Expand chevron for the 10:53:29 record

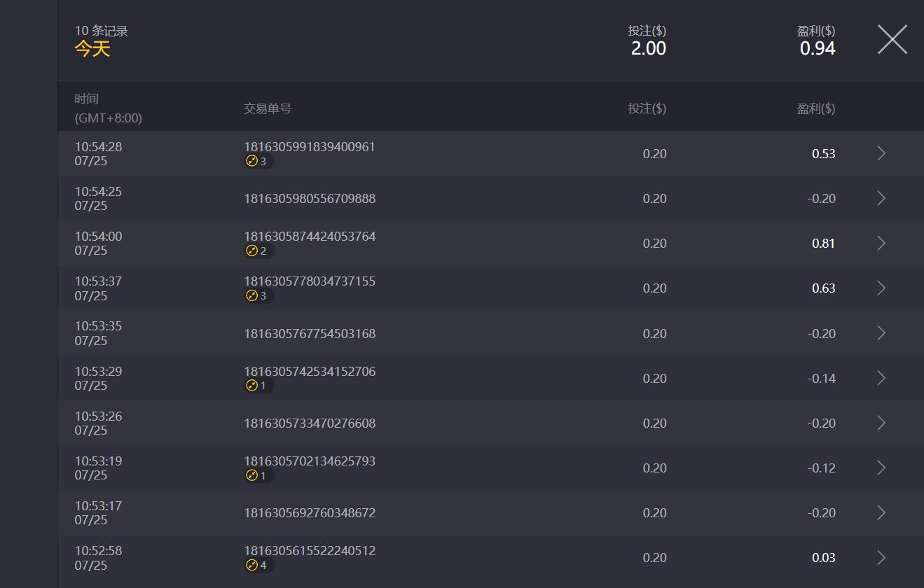(x=881, y=378)
